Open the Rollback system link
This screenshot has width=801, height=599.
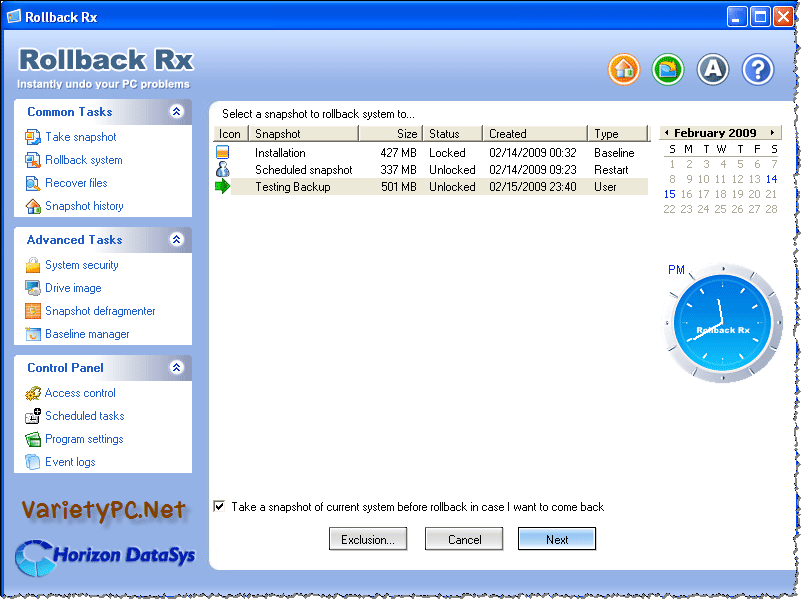83,160
